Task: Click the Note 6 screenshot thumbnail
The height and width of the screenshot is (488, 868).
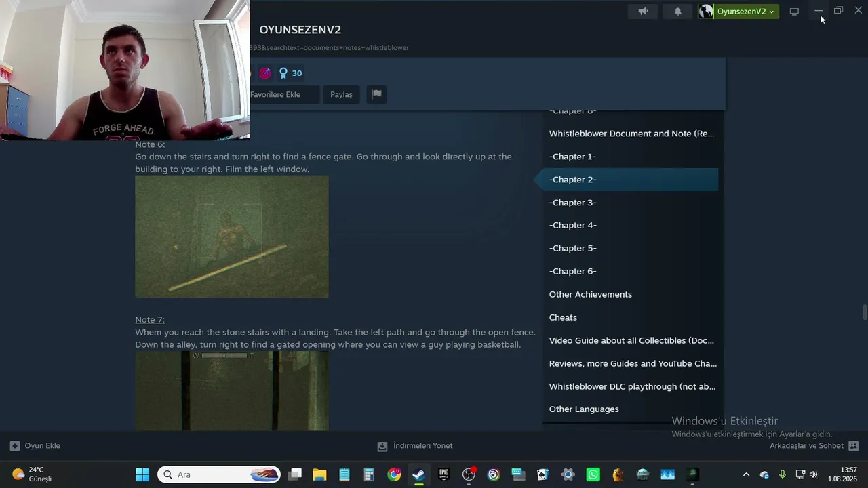Action: tap(232, 237)
